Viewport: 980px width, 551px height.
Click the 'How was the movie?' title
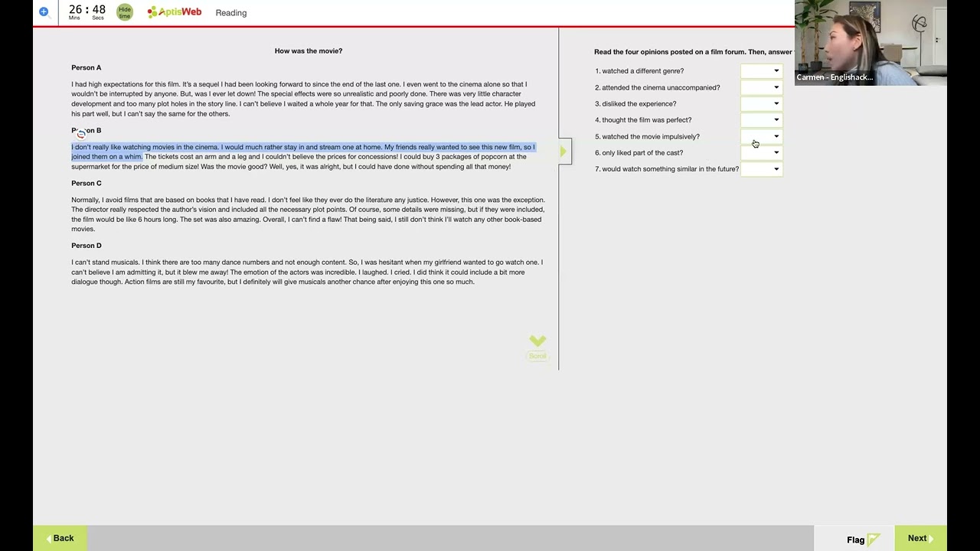click(x=309, y=51)
